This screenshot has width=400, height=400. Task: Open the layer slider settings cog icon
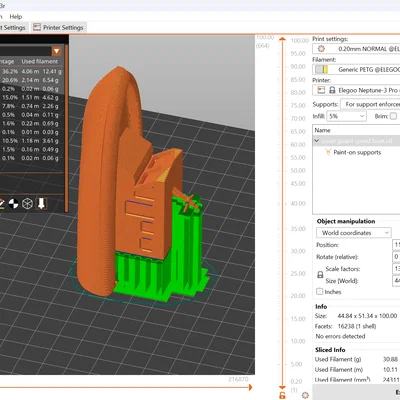click(x=305, y=395)
